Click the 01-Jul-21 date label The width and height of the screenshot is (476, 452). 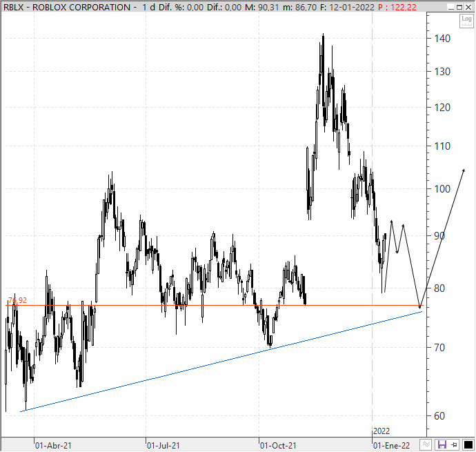[163, 446]
